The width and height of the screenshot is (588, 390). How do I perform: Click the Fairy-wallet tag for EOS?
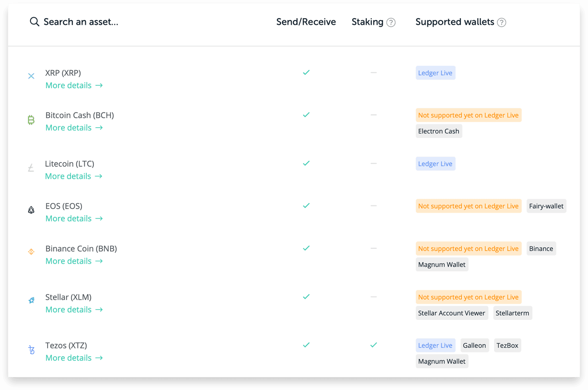coord(547,206)
